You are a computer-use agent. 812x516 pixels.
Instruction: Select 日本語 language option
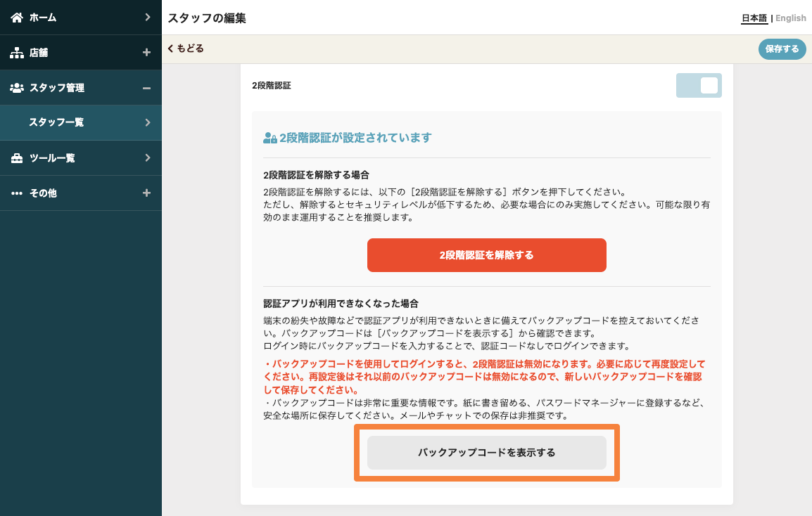[754, 18]
